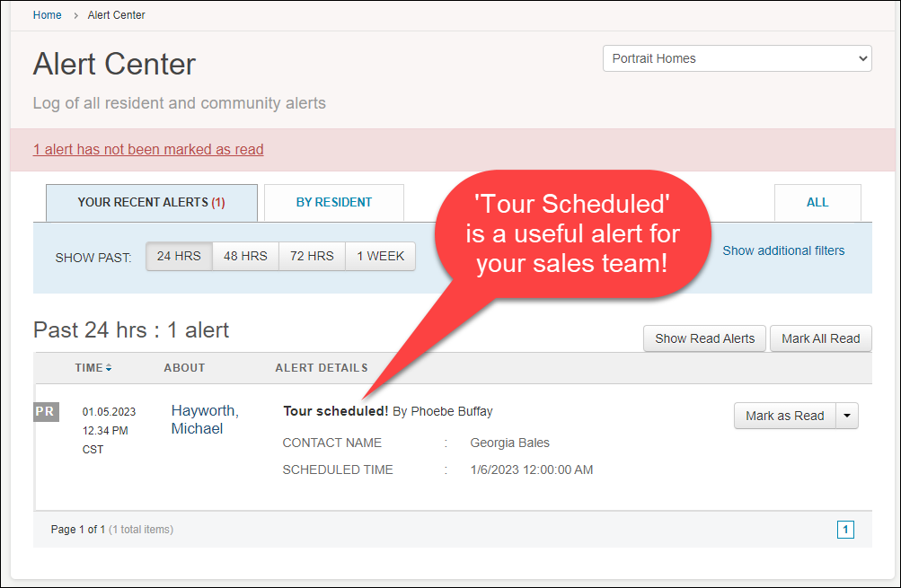Open the Home breadcrumb link
Viewport: 901px width, 588px height.
pos(47,15)
